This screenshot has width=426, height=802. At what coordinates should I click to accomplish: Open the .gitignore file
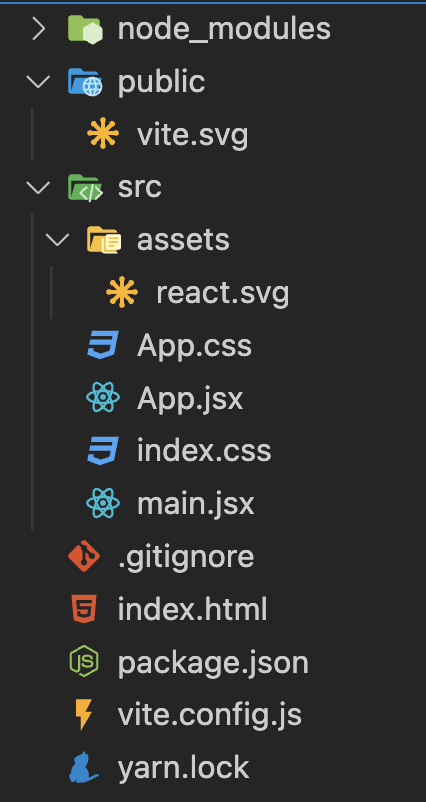pyautogui.click(x=186, y=557)
